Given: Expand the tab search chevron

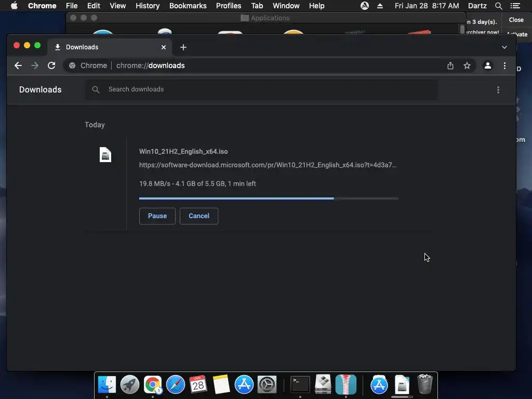Looking at the screenshot, I should (x=504, y=47).
